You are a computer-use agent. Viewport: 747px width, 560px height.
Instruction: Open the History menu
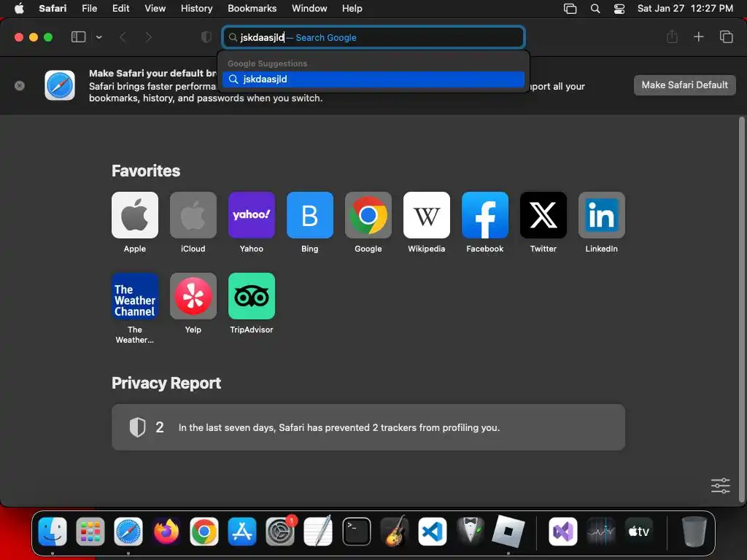(x=196, y=9)
